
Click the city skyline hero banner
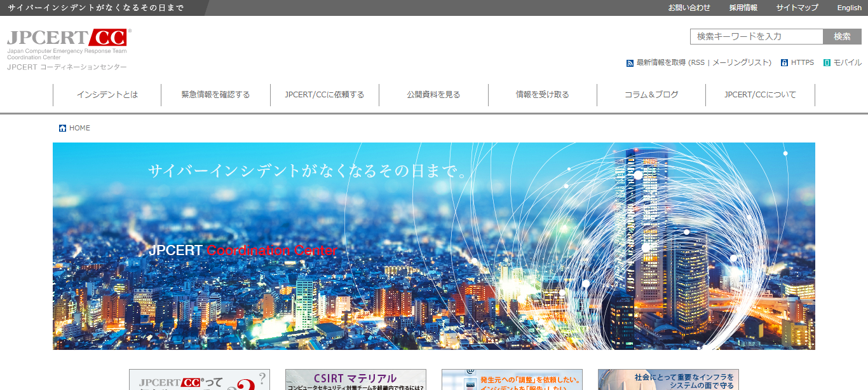434,246
